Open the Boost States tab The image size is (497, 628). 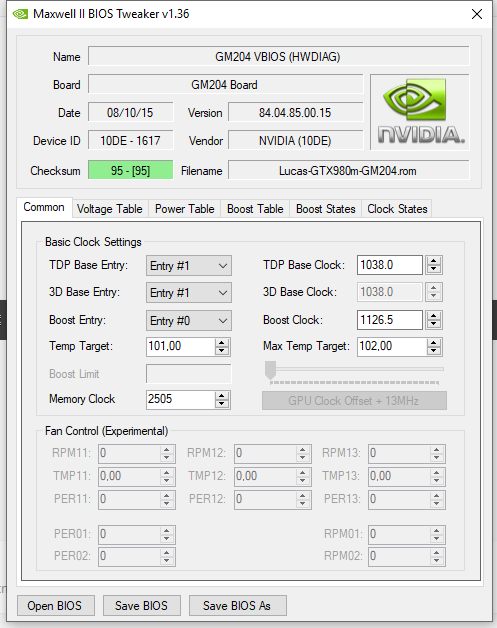coord(326,209)
